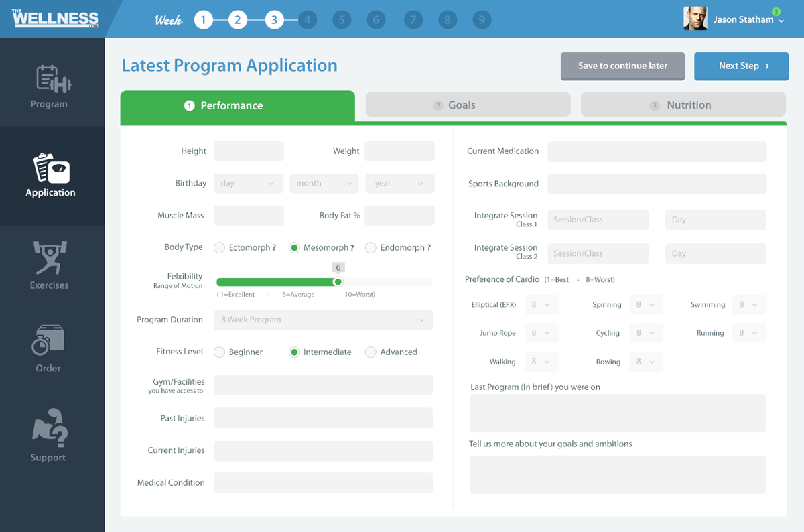
Task: Open the Swimming cardio preference dropdown
Action: (x=748, y=305)
